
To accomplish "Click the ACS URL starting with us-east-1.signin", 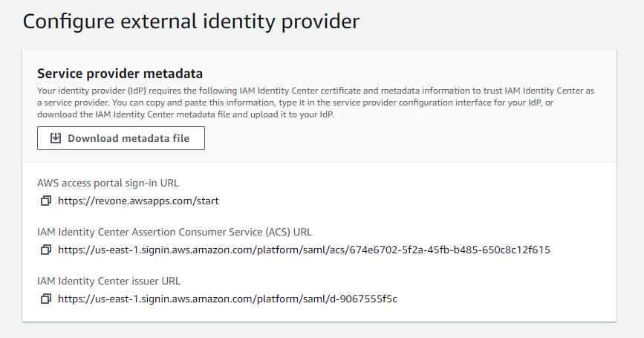I will pos(304,250).
